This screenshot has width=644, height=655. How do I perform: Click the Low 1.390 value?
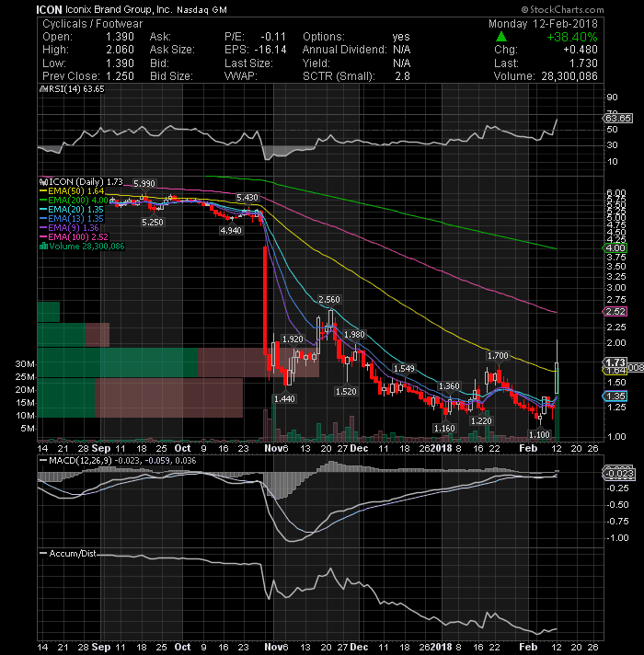[x=88, y=63]
